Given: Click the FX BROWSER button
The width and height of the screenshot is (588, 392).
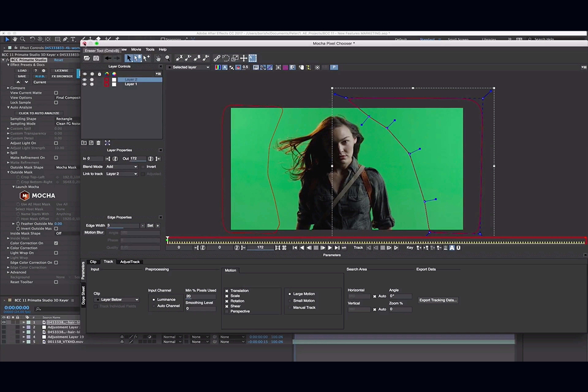Looking at the screenshot, I should pos(62,76).
